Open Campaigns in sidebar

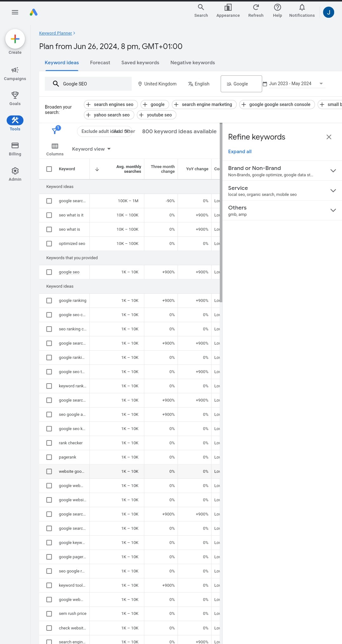15,74
